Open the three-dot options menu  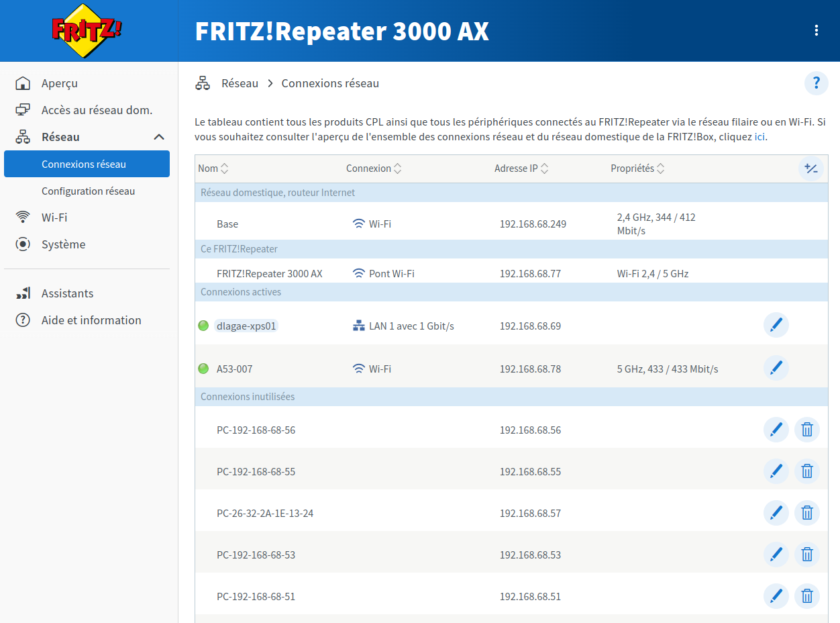tap(817, 30)
